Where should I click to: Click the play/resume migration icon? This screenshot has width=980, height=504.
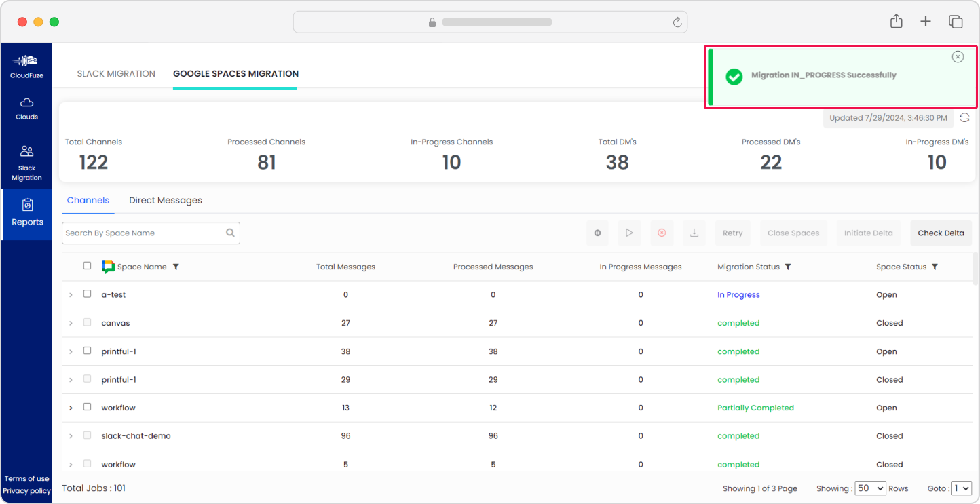tap(629, 233)
